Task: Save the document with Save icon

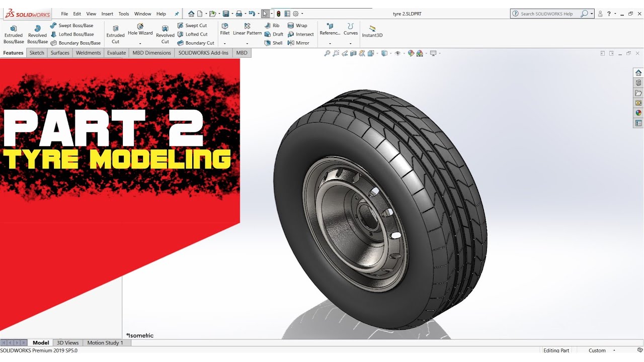Action: click(226, 14)
